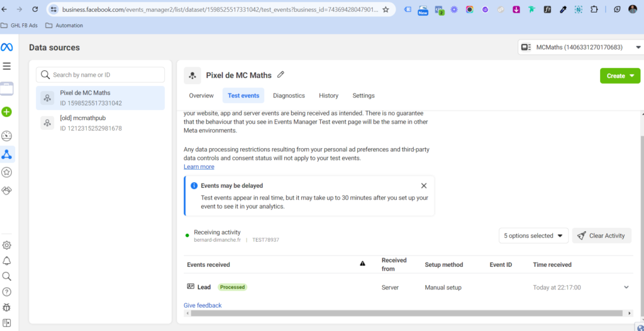
Task: Open notifications bell icon
Action: pyautogui.click(x=6, y=261)
